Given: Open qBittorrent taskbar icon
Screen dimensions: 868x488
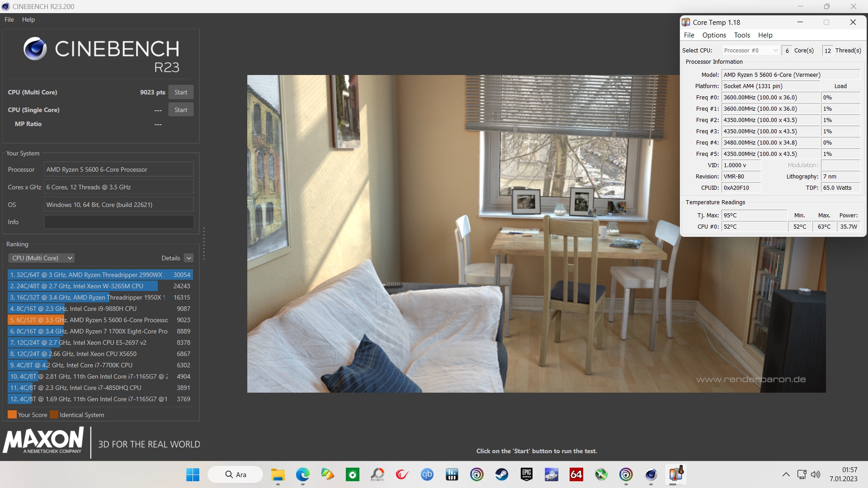Looking at the screenshot, I should 427,474.
